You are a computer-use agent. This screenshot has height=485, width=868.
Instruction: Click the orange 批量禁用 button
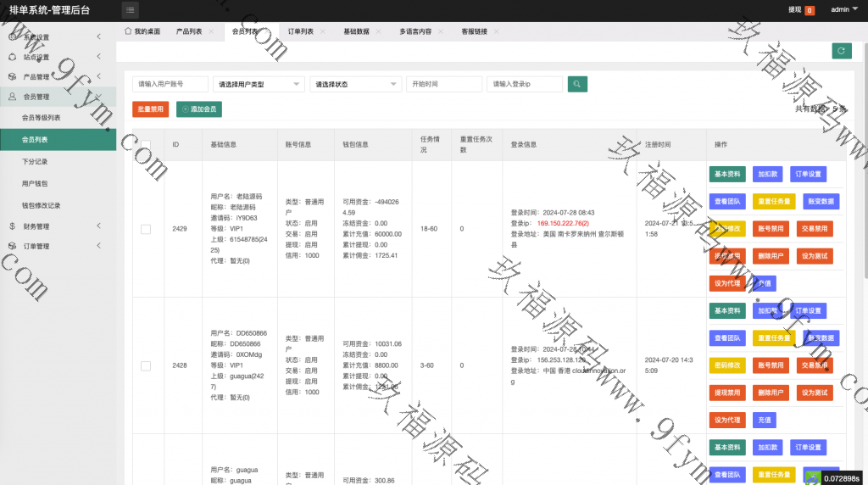(x=150, y=109)
